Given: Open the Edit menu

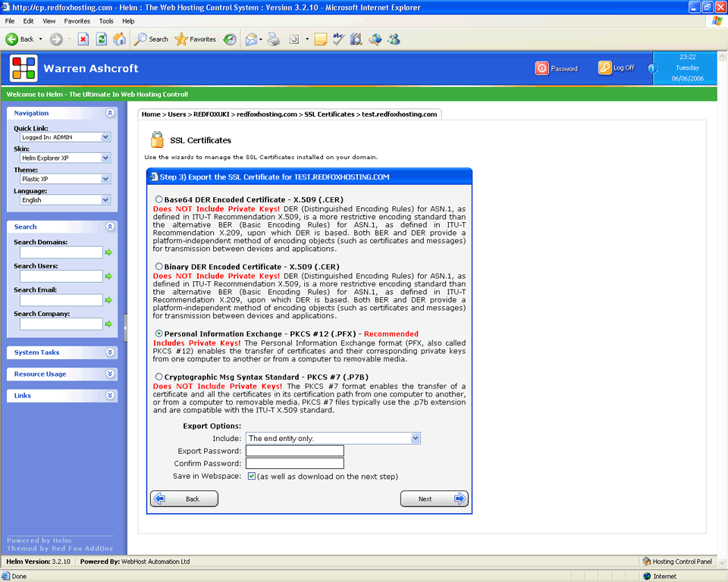Looking at the screenshot, I should [28, 21].
